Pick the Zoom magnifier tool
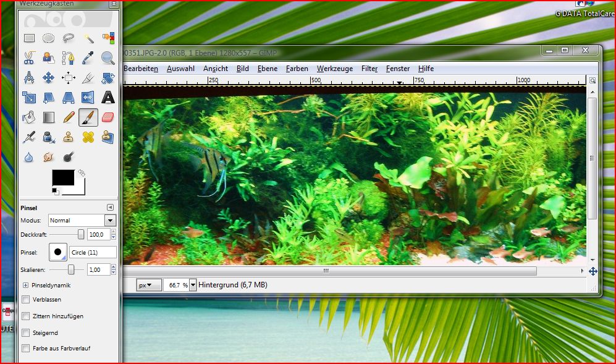The height and width of the screenshot is (364, 616). click(108, 58)
